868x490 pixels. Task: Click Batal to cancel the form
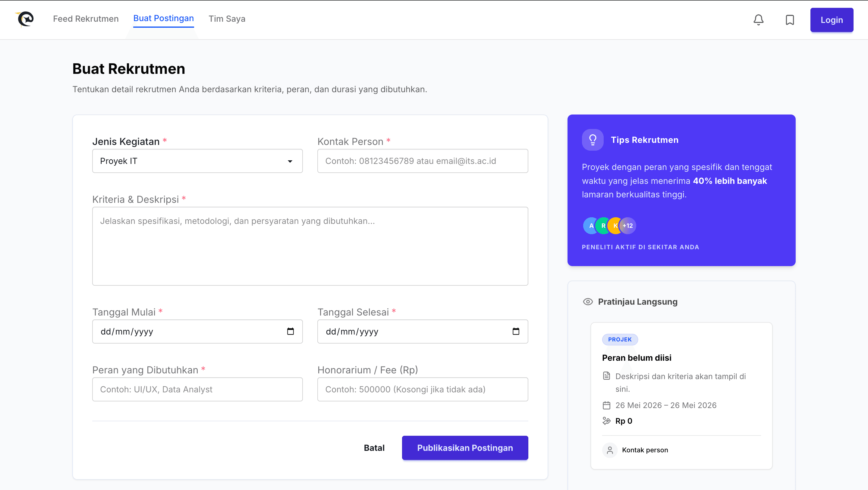374,448
